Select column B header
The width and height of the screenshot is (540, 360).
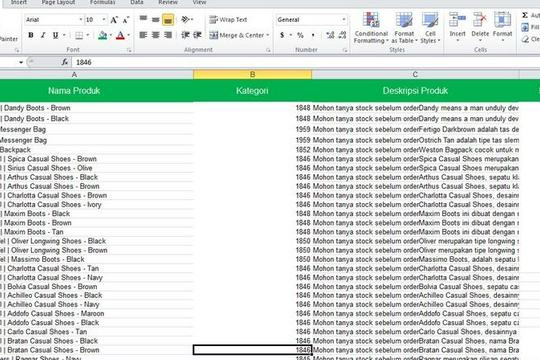click(252, 74)
